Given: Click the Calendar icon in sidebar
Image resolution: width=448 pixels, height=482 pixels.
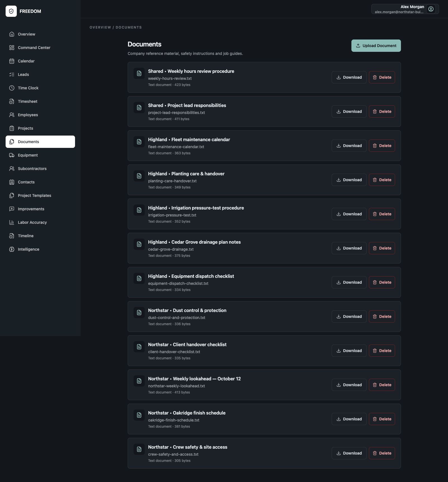Looking at the screenshot, I should pyautogui.click(x=12, y=61).
